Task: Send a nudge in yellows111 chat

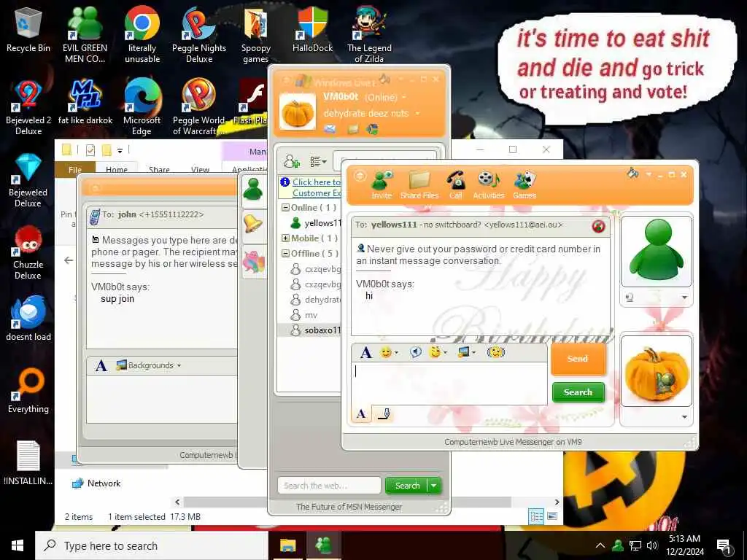Action: pos(496,352)
